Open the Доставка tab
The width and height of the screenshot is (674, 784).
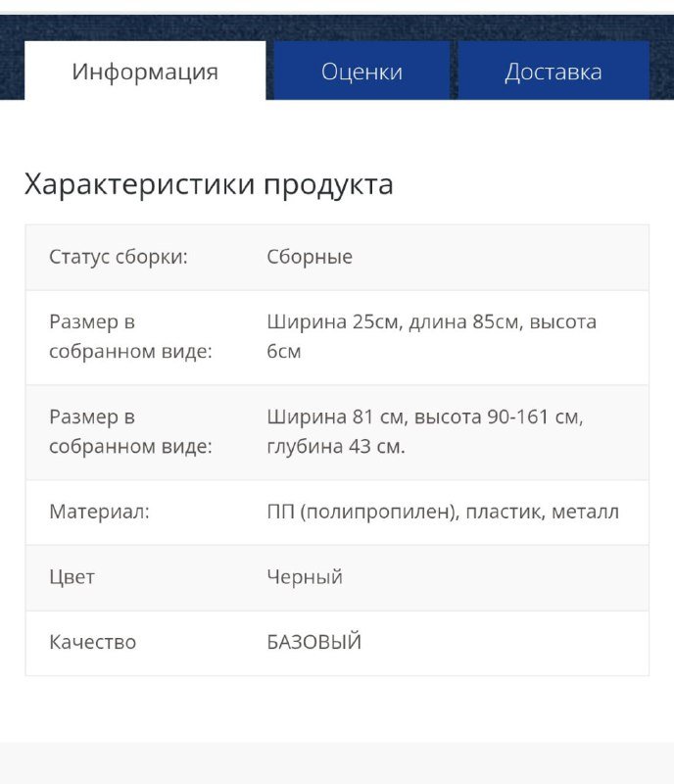554,71
